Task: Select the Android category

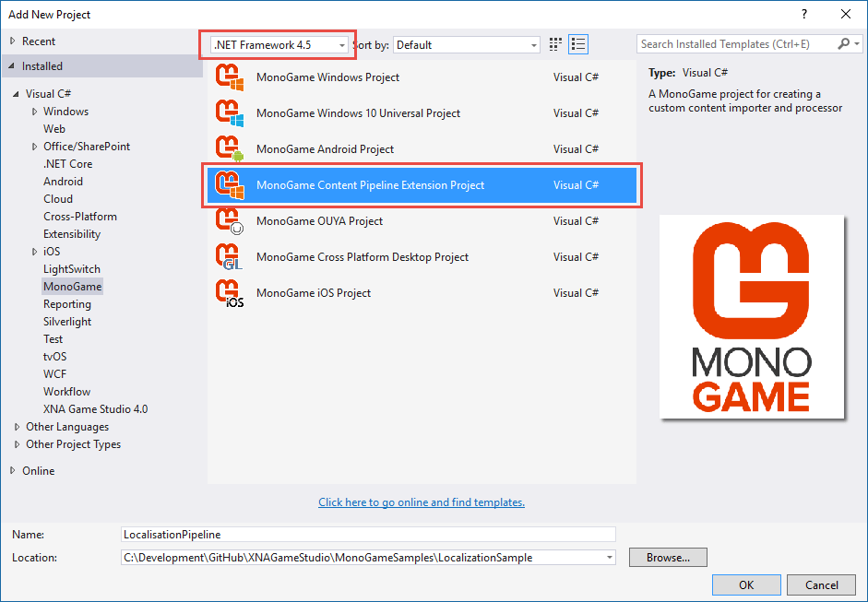Action: pyautogui.click(x=63, y=182)
